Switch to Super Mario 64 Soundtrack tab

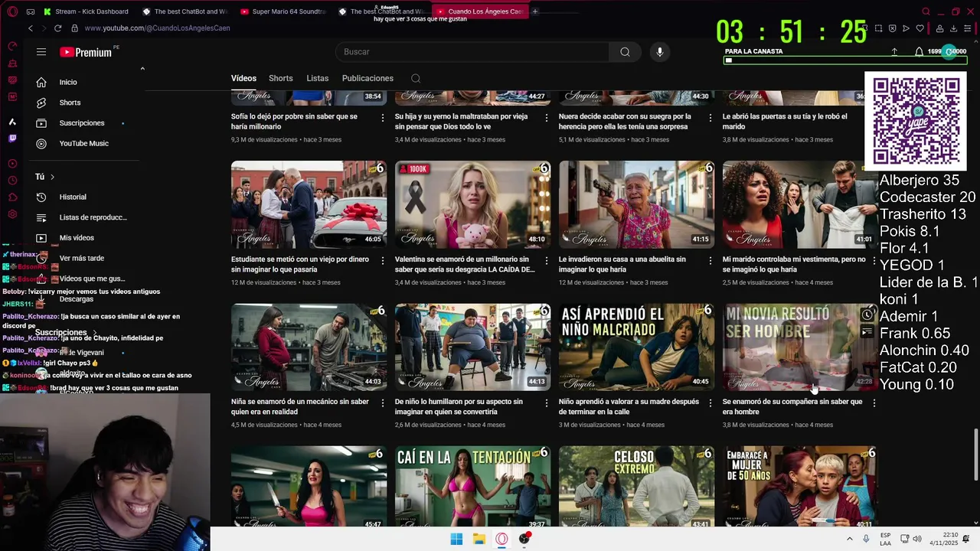click(283, 11)
